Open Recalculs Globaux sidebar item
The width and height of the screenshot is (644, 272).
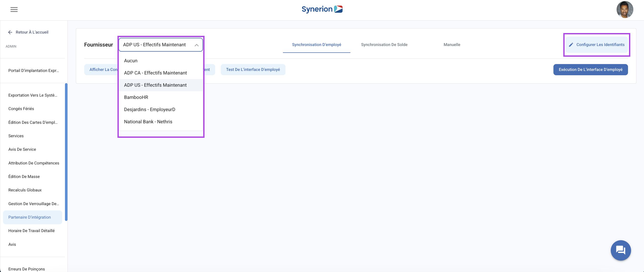pyautogui.click(x=33, y=190)
